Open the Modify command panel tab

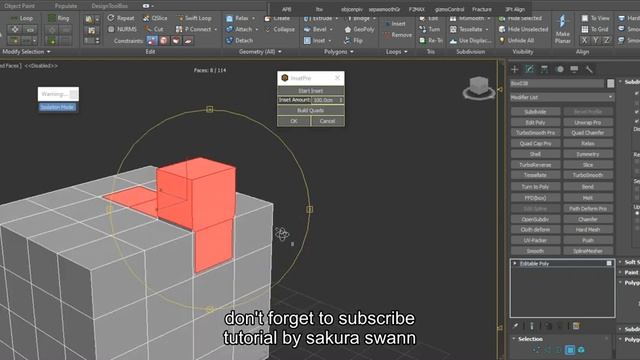(529, 69)
